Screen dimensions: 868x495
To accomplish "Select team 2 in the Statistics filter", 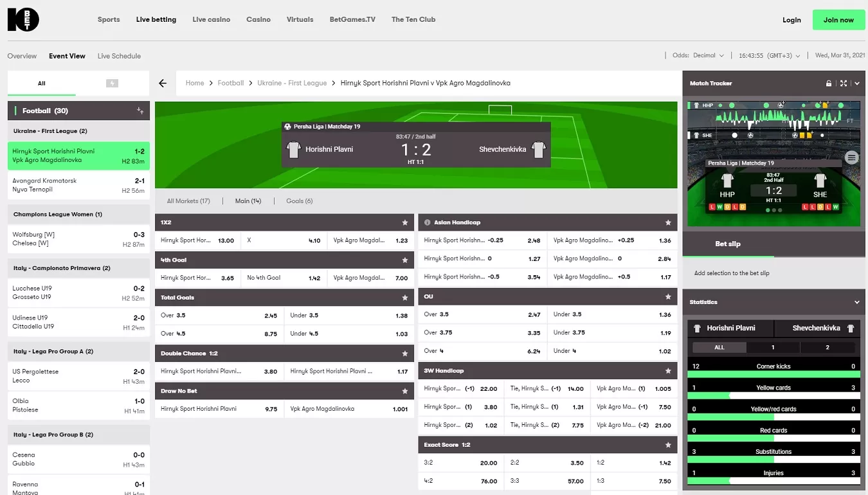I will (827, 347).
